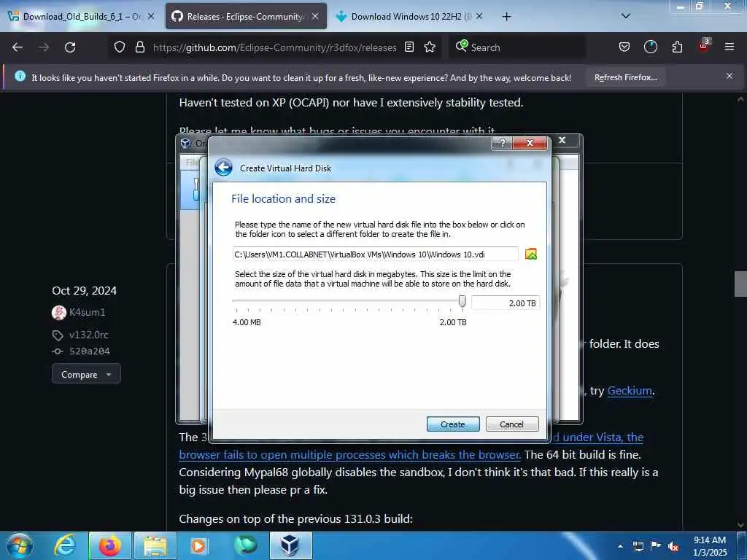747x560 pixels.
Task: Close the Download Windows 10 22H2 tab
Action: (479, 16)
